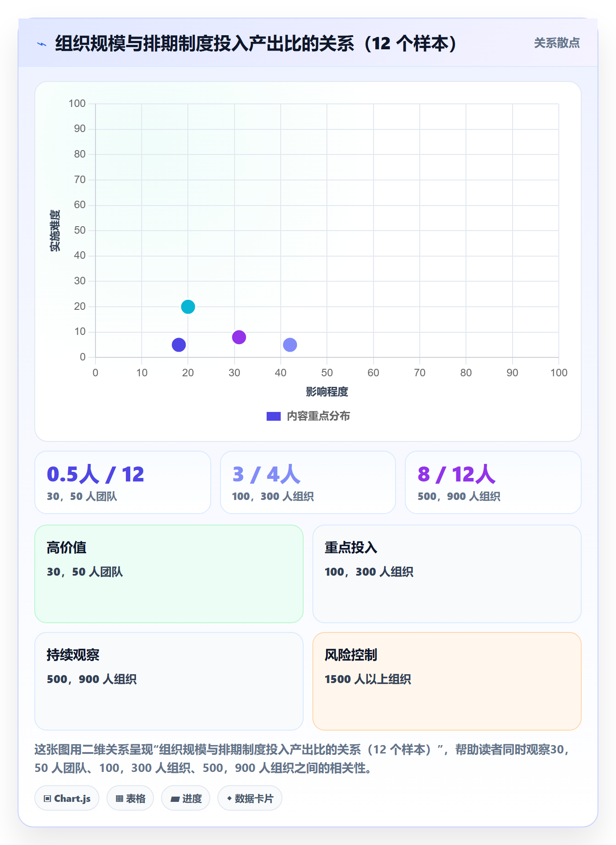Click the cyan scatter point
Screen dimensions: 616x845
[x=188, y=307]
